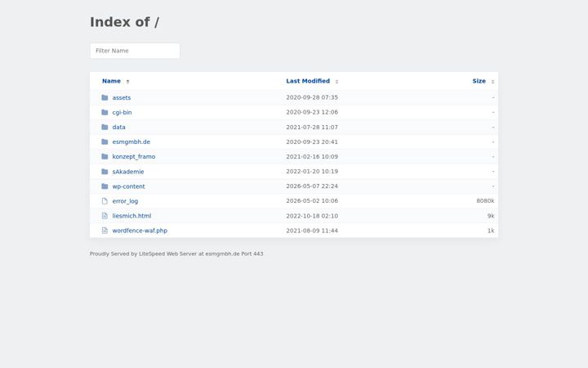This screenshot has height=368, width=588.
Task: Click the sort arrow next to Size
Action: [492, 82]
